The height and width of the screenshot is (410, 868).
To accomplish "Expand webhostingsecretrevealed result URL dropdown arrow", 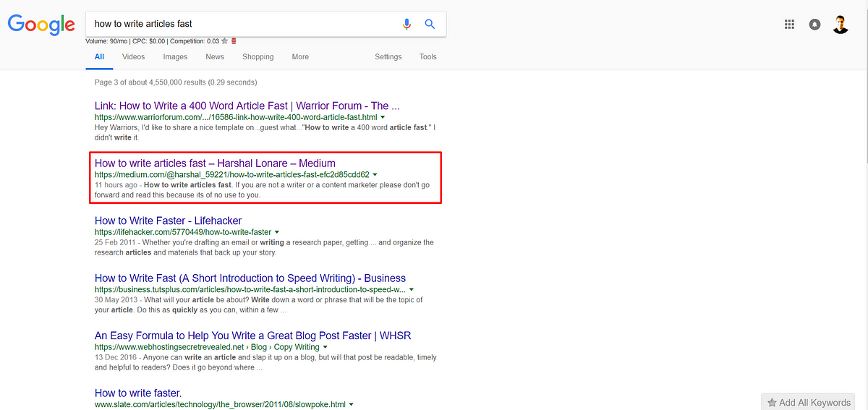I will point(325,347).
